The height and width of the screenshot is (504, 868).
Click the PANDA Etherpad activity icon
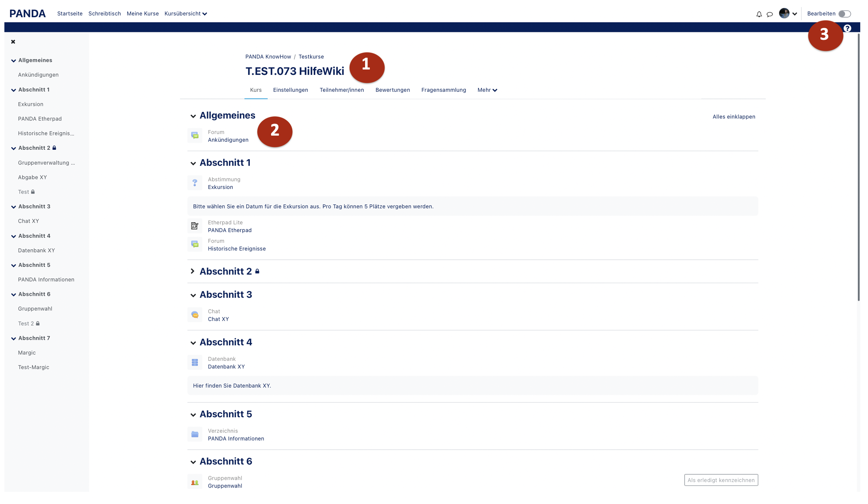pyautogui.click(x=194, y=226)
